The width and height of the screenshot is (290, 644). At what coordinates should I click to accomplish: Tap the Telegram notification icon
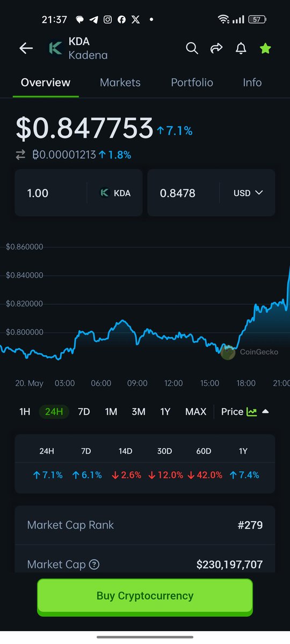pos(94,19)
